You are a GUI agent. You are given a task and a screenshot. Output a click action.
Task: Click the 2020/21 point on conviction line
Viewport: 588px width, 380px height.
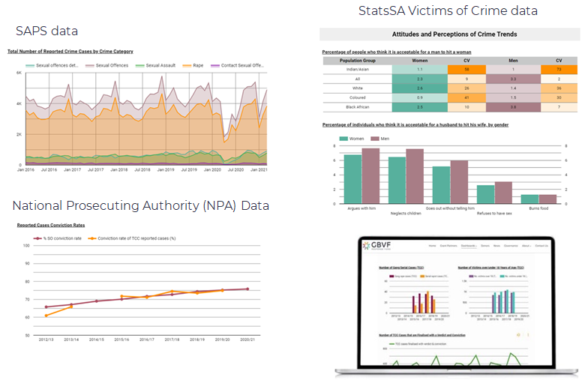248,289
